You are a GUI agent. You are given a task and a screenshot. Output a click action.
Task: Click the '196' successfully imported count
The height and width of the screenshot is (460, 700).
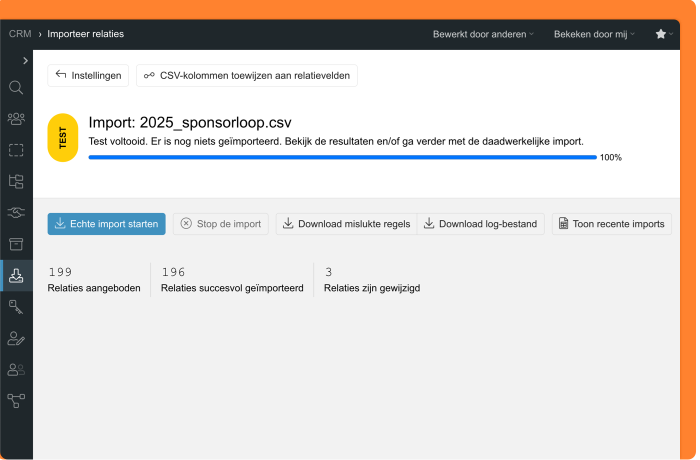[173, 272]
